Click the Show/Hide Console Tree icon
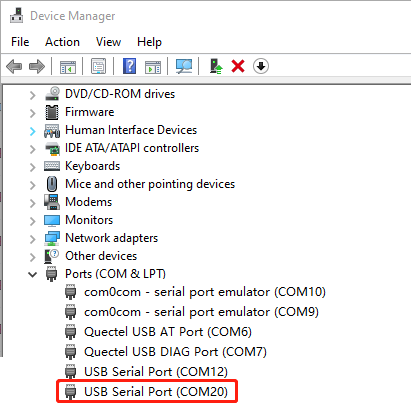This screenshot has height=409, width=412. point(68,67)
